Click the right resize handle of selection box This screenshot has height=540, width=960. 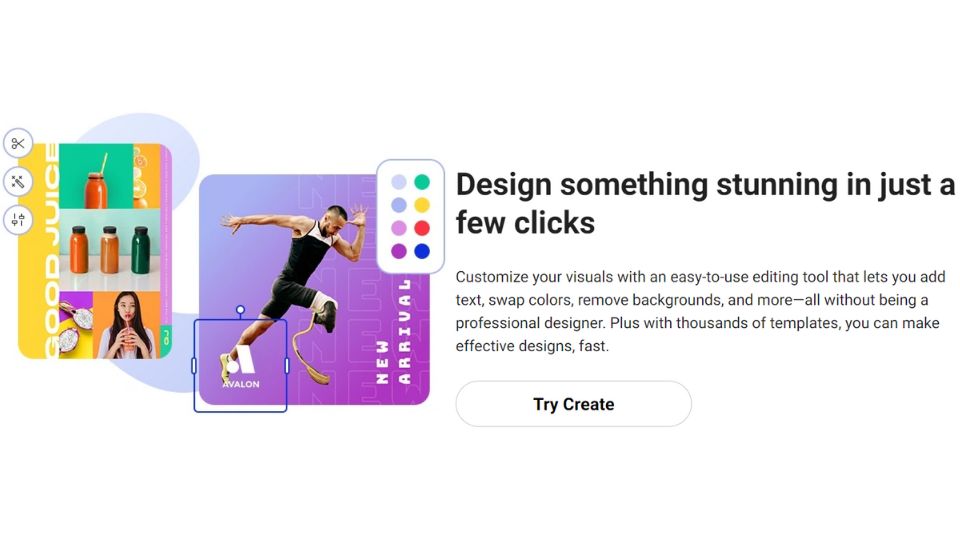click(x=287, y=366)
